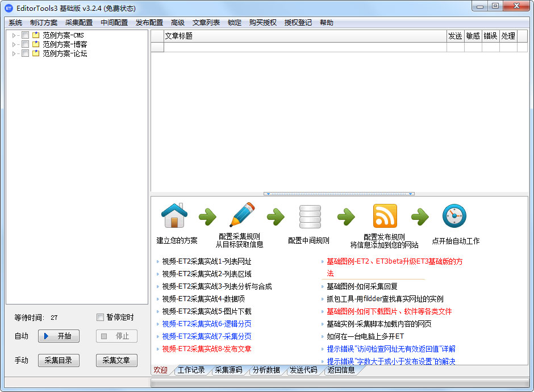Click the 处理 column header

[x=508, y=36]
